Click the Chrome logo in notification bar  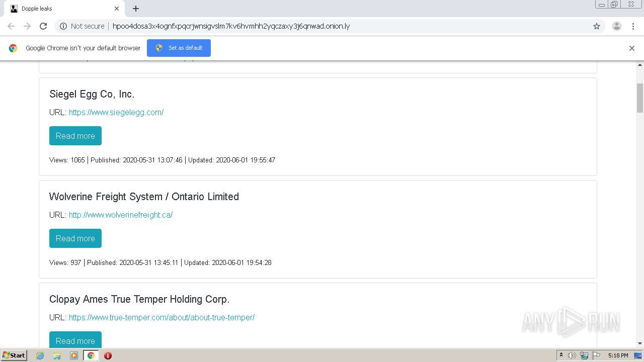13,48
